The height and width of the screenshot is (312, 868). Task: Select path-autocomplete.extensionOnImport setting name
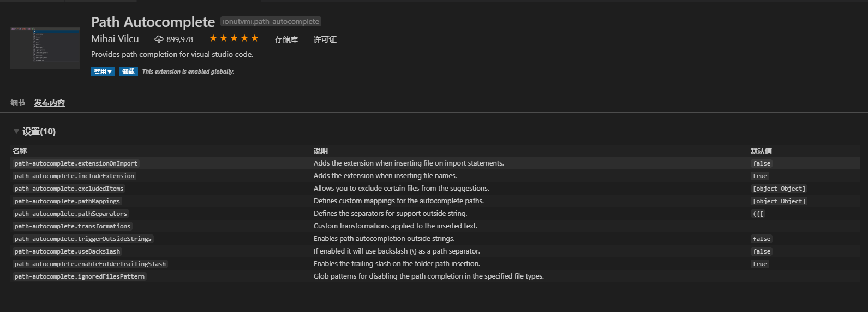click(76, 163)
